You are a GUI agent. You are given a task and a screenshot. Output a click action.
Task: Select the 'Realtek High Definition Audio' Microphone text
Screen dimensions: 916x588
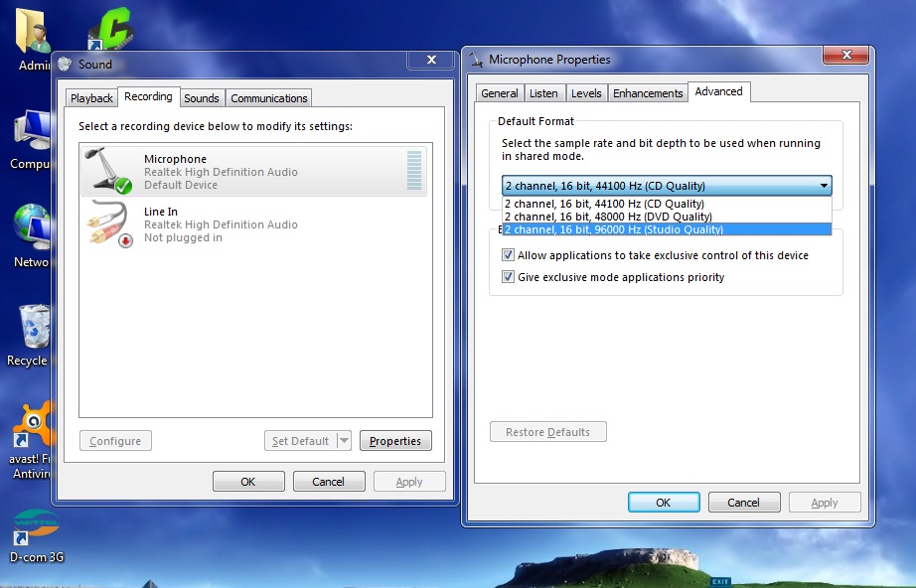click(221, 172)
